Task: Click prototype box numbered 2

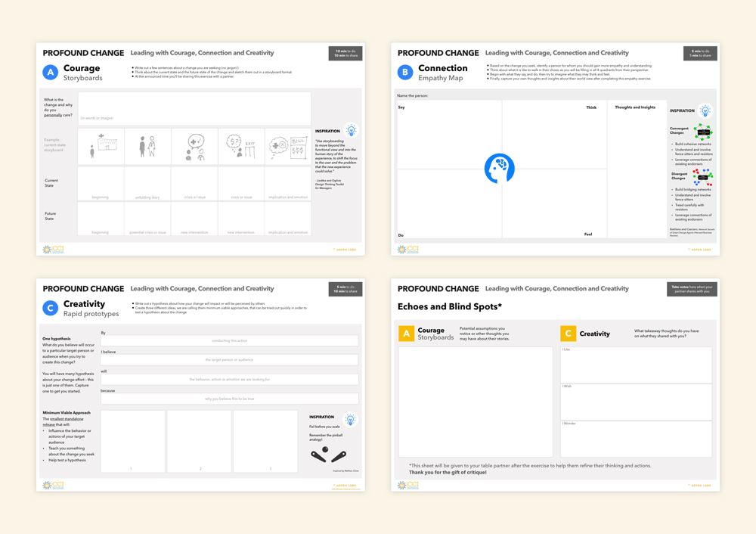Action: [199, 442]
